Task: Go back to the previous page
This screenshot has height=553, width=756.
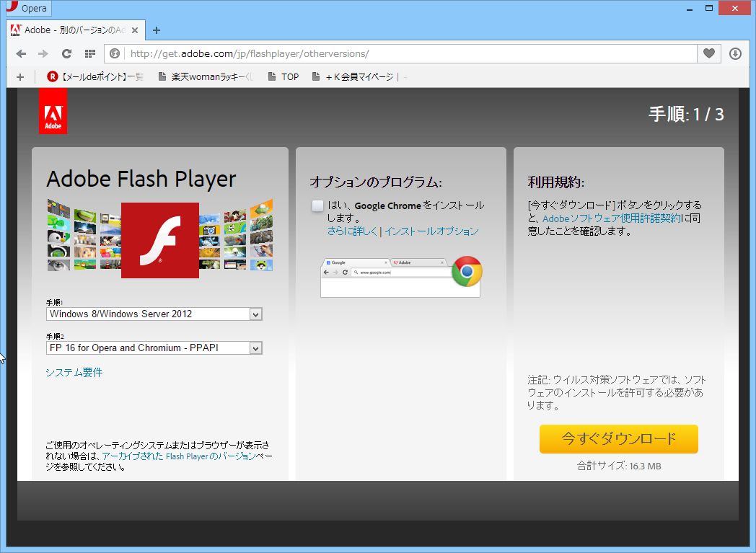Action: [x=21, y=53]
